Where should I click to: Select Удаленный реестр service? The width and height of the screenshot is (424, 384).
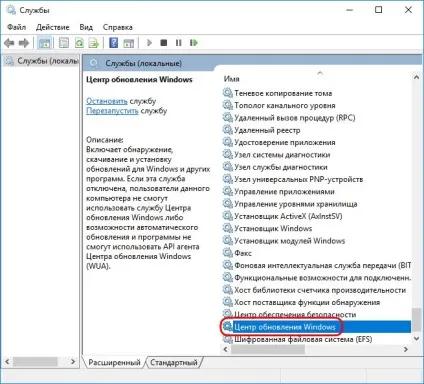pos(267,130)
